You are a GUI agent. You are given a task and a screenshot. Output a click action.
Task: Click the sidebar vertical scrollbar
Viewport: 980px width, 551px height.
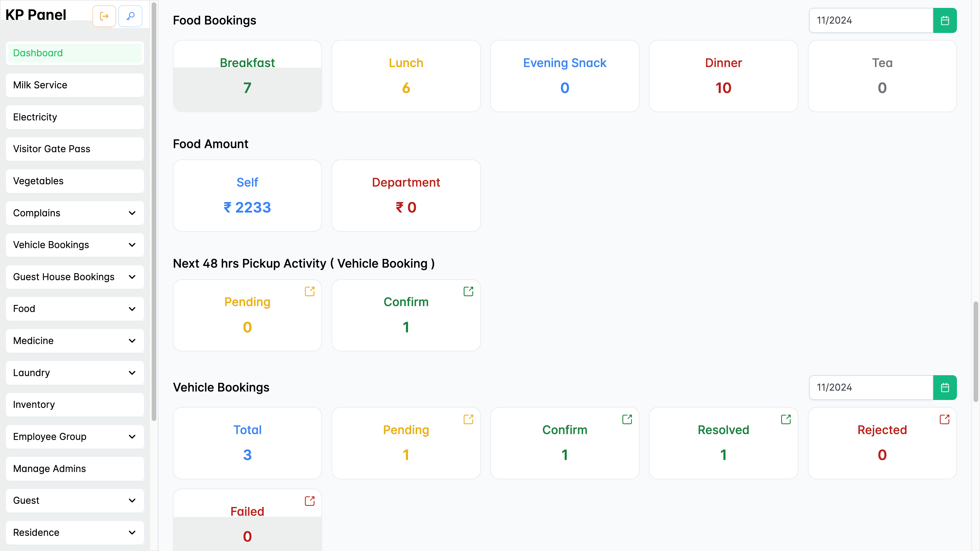(x=154, y=211)
